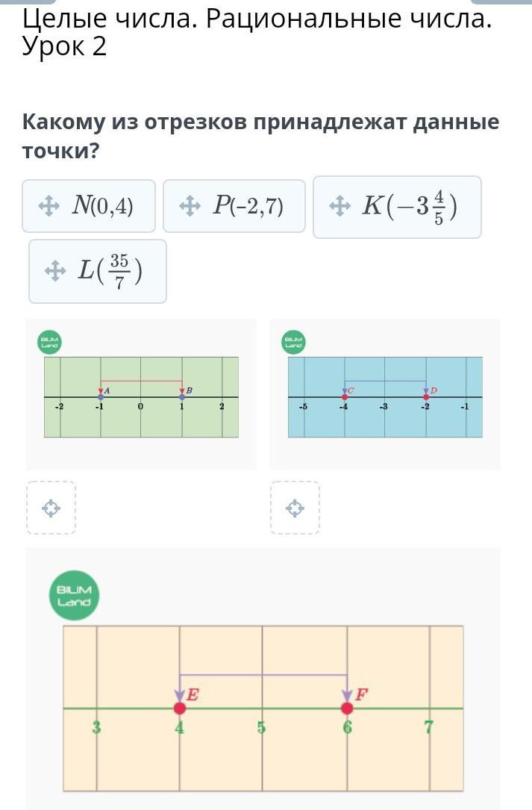Click the blue number line with segment CD

coord(385,396)
